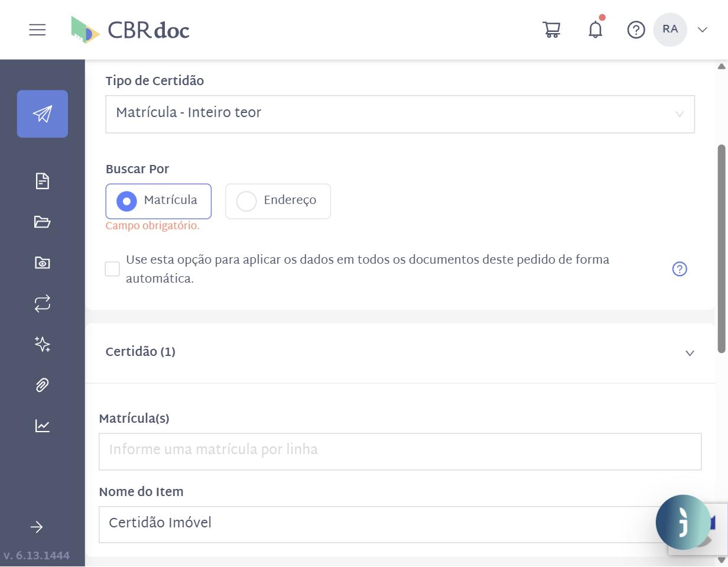Click the scrollbar down arrow
This screenshot has width=728, height=567.
(721, 560)
